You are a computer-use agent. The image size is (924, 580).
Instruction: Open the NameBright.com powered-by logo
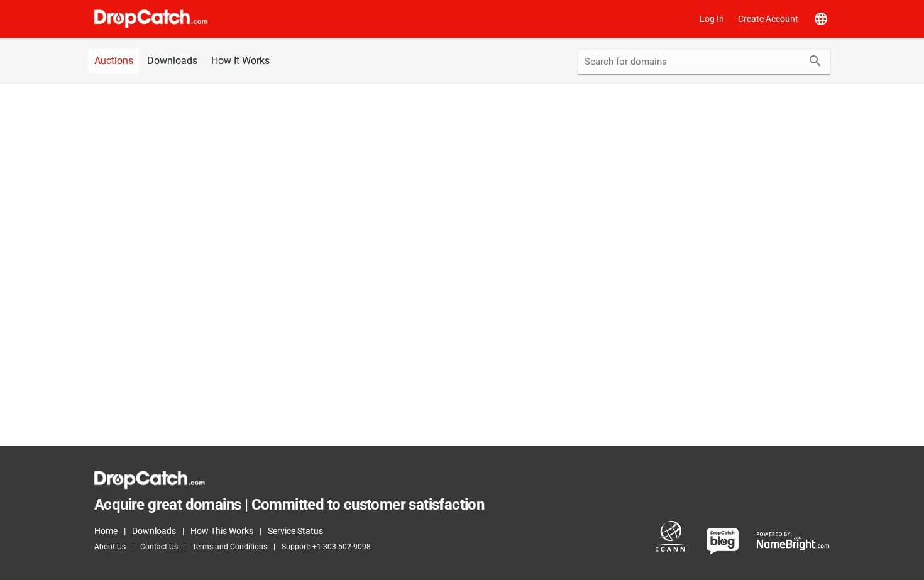(793, 541)
